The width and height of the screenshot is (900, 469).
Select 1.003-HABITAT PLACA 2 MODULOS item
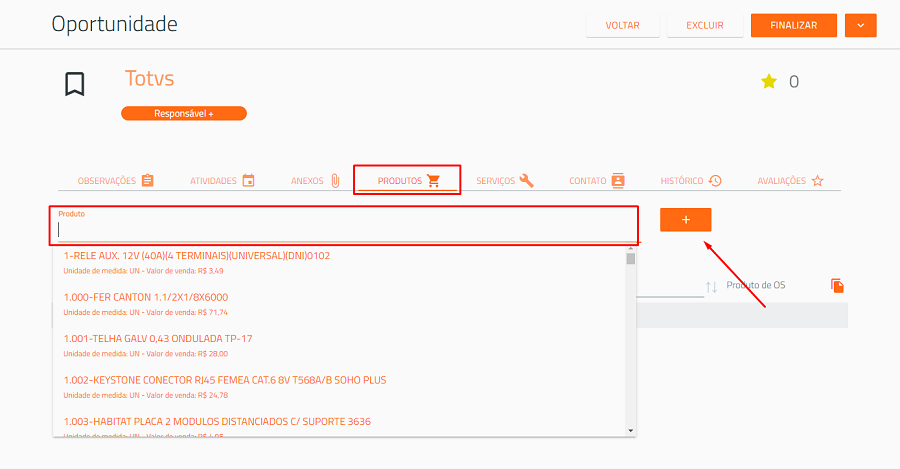pyautogui.click(x=339, y=425)
